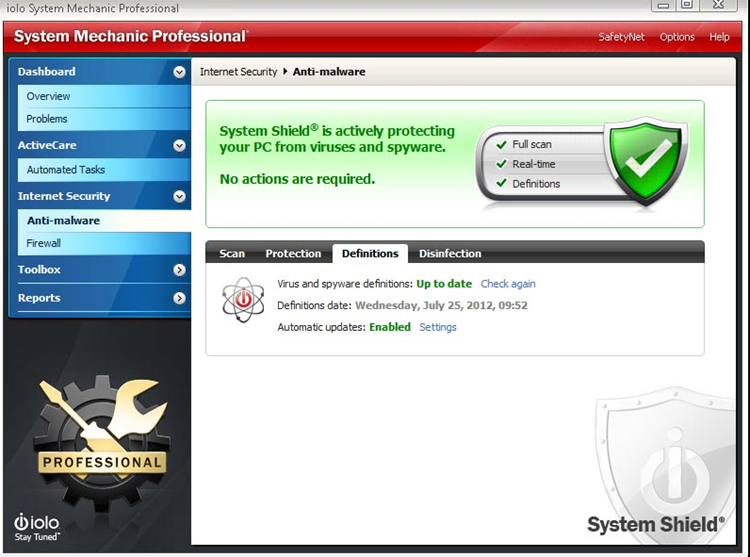The width and height of the screenshot is (750, 557).
Task: Open SafetyNet from the top bar
Action: [x=621, y=37]
